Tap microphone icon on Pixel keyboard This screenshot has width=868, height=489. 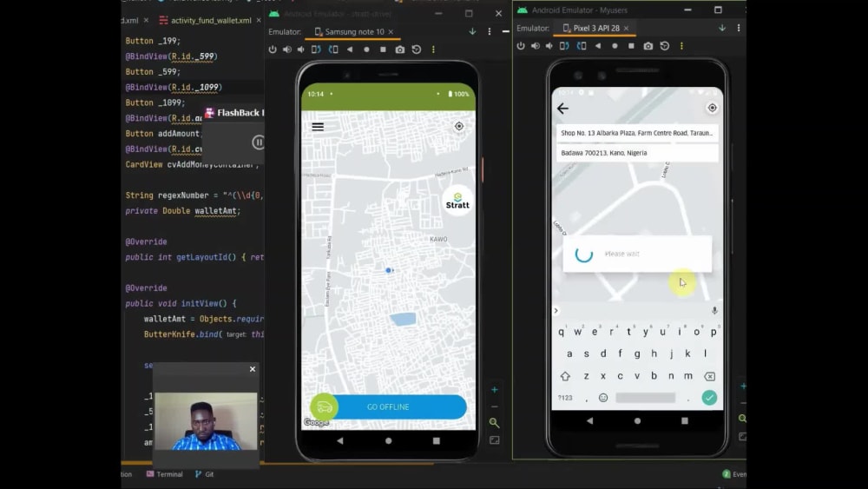pyautogui.click(x=714, y=311)
